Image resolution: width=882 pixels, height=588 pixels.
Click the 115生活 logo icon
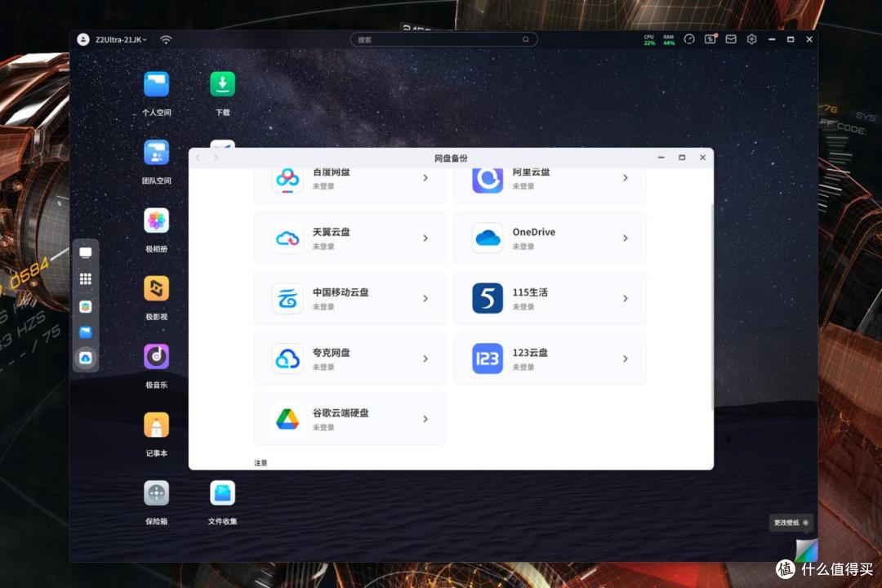point(487,298)
